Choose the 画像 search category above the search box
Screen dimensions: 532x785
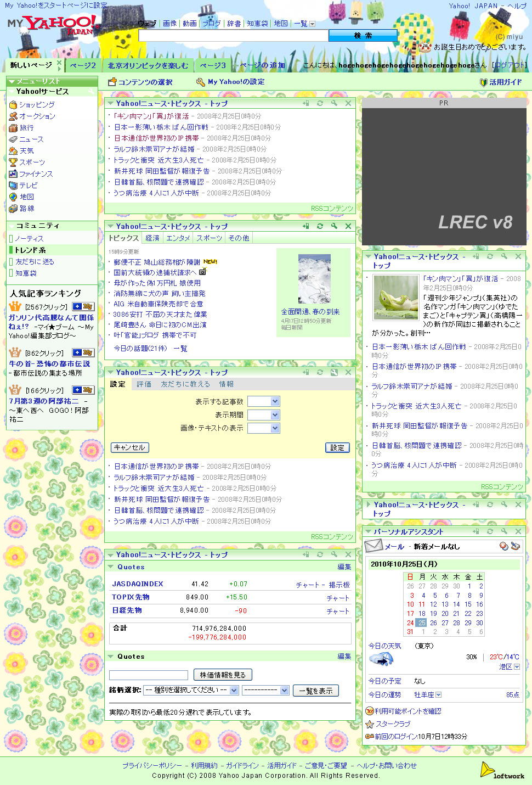pos(170,23)
